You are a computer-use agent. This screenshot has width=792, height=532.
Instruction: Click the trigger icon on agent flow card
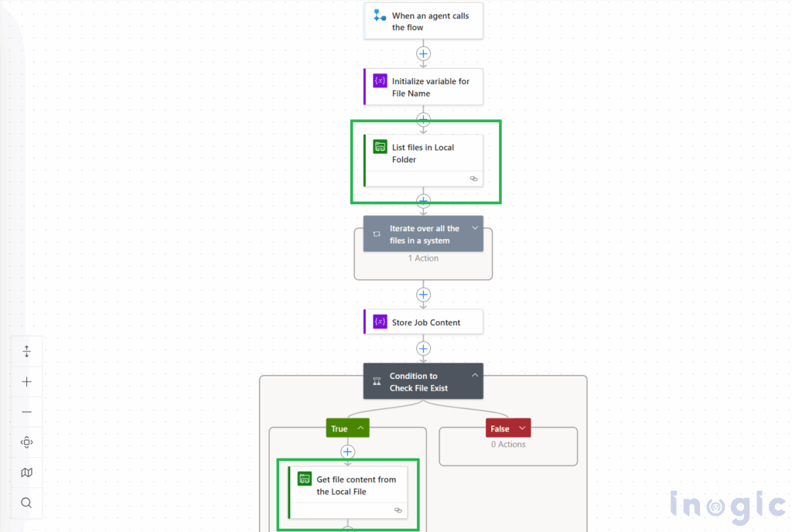pos(380,15)
